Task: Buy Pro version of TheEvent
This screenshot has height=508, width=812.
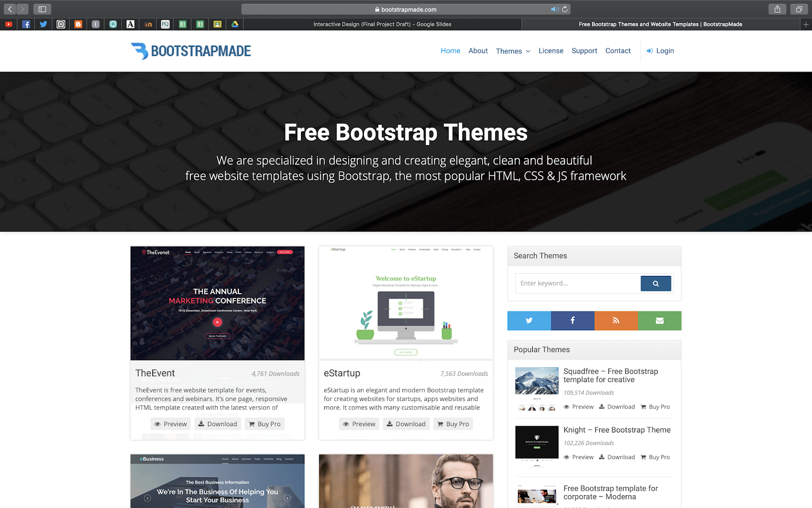Action: tap(264, 424)
